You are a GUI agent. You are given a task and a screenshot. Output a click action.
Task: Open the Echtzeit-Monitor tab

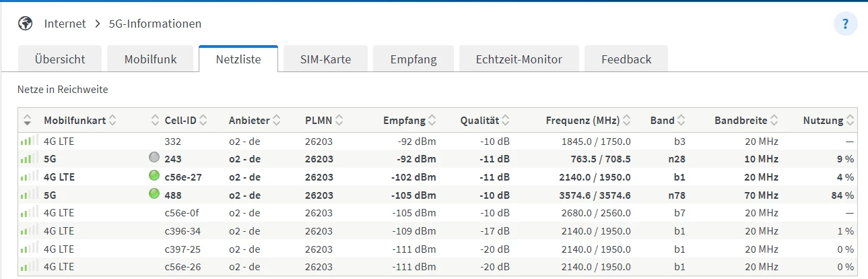519,59
